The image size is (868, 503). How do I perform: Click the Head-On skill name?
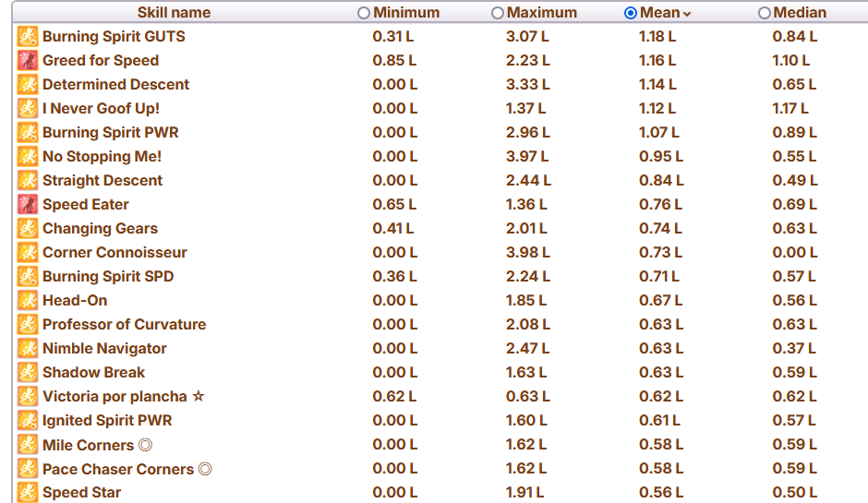[75, 301]
